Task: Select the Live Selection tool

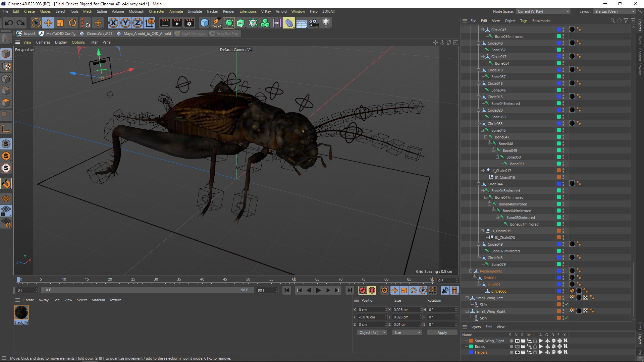Action: point(36,23)
